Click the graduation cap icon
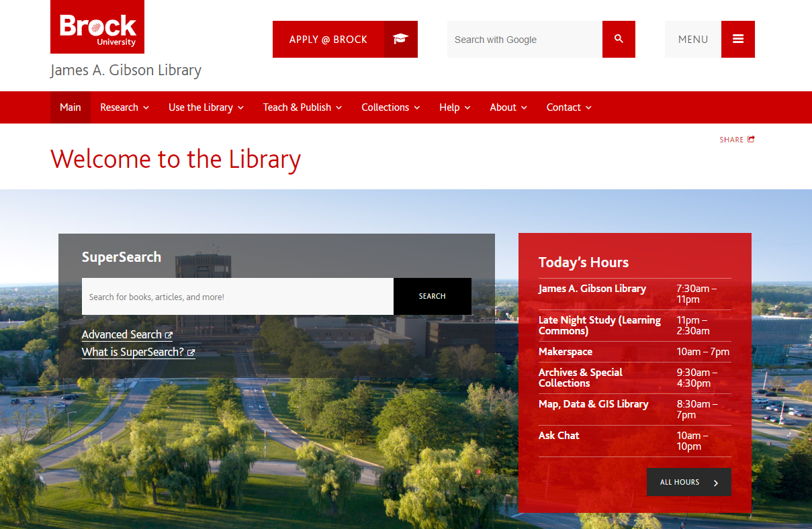Image resolution: width=812 pixels, height=529 pixels. (401, 39)
